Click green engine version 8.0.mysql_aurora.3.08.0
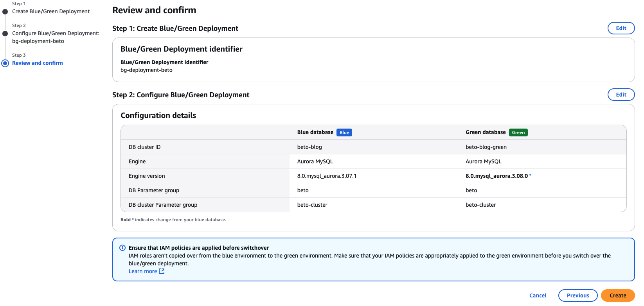 [x=496, y=176]
